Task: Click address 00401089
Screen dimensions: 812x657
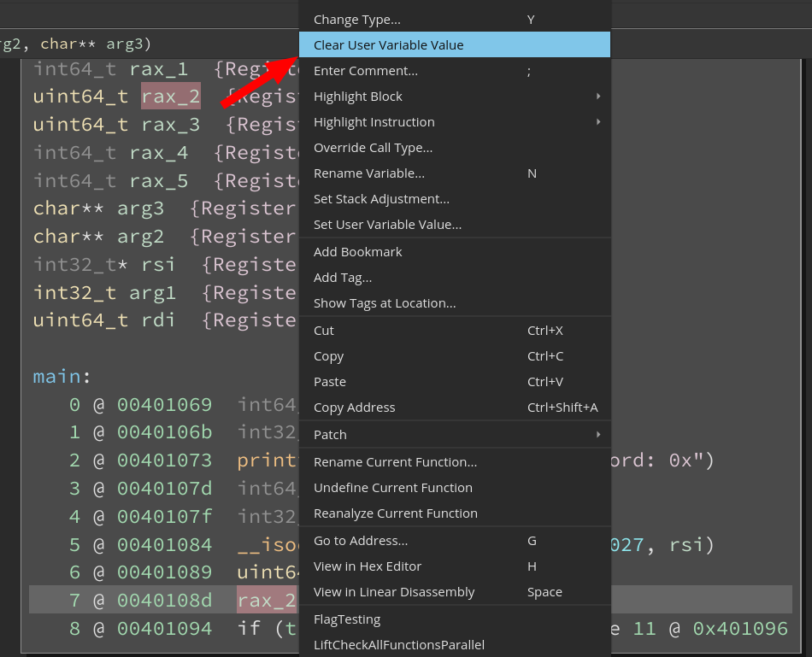Action: pos(165,572)
